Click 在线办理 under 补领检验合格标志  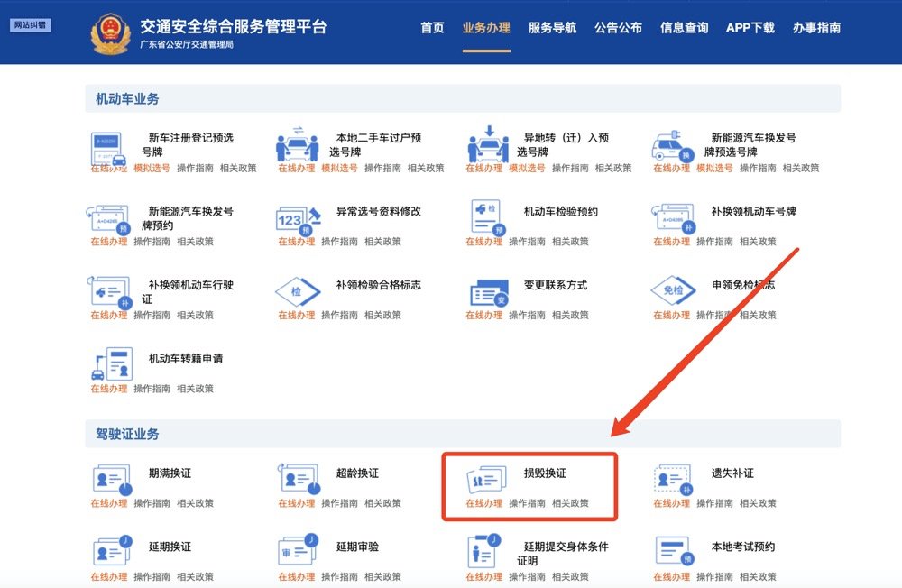[x=296, y=315]
